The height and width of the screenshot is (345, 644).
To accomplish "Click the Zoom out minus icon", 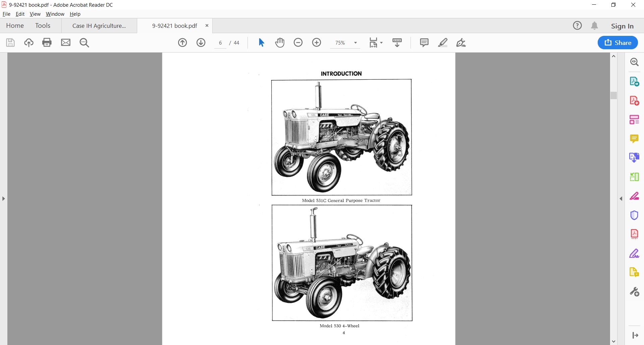I will [x=298, y=43].
